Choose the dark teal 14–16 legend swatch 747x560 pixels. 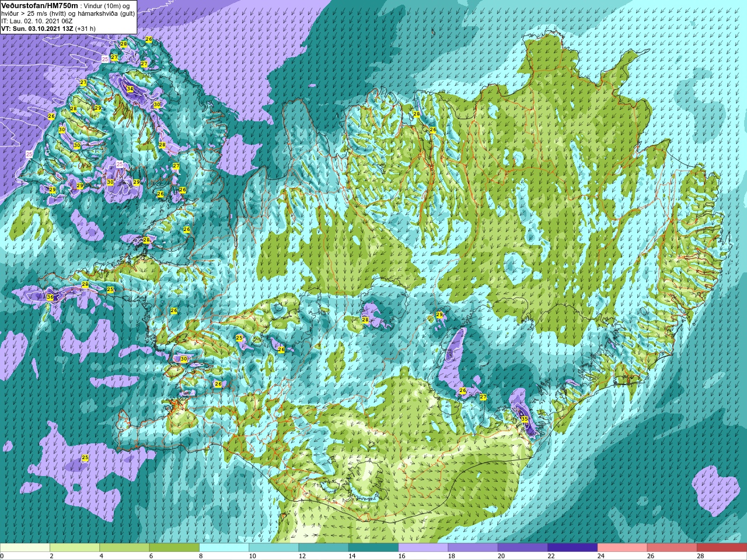pyautogui.click(x=373, y=548)
